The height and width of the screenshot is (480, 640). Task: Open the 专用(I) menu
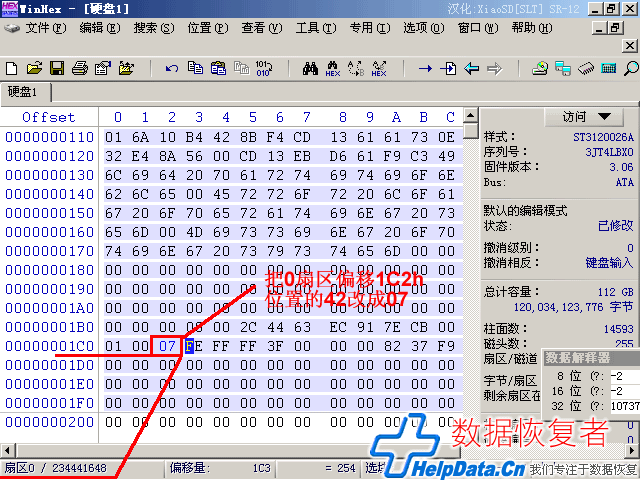[370, 28]
